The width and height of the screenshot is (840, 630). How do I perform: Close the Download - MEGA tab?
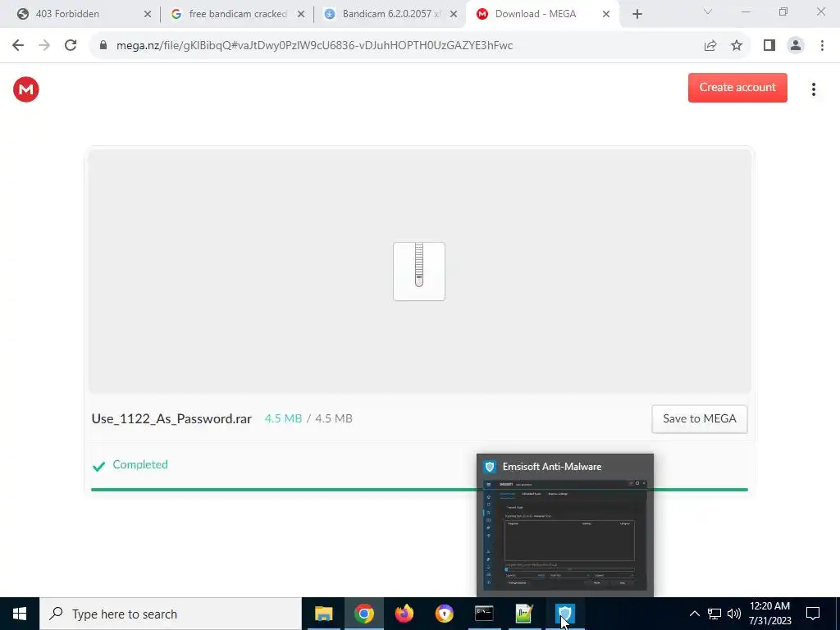(606, 14)
